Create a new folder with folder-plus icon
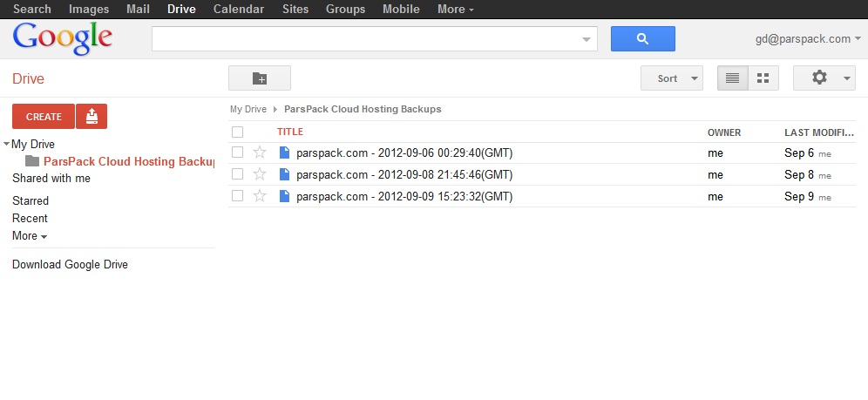The height and width of the screenshot is (400, 868). click(260, 78)
